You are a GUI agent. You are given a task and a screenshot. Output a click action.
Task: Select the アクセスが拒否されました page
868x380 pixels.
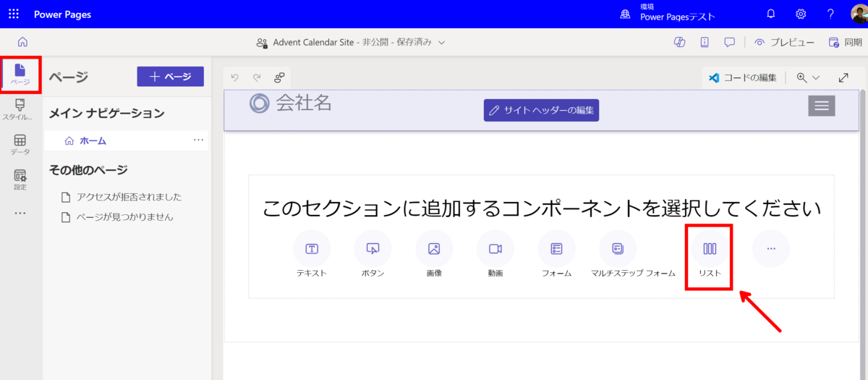tap(122, 197)
